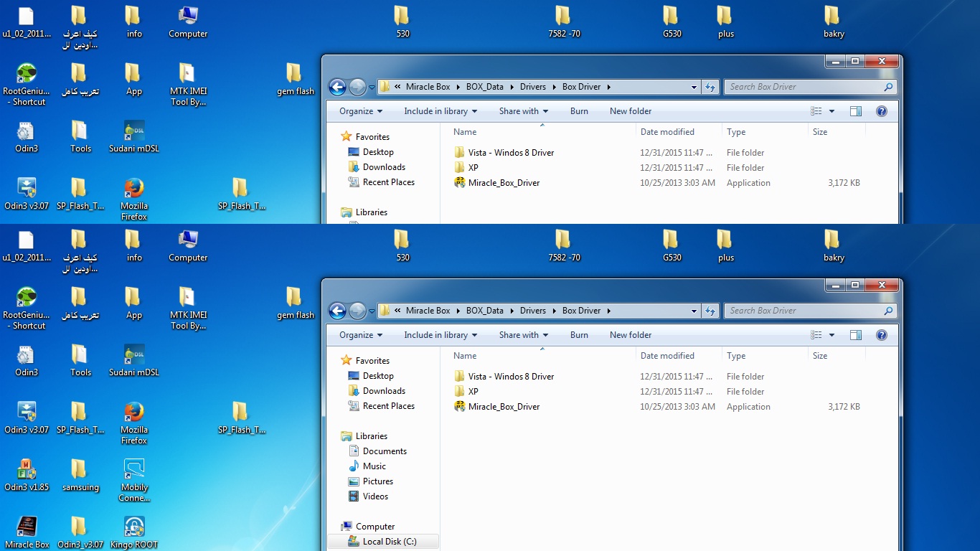Create a New folder from the upper window toolbar
This screenshot has height=551, width=980.
click(631, 111)
